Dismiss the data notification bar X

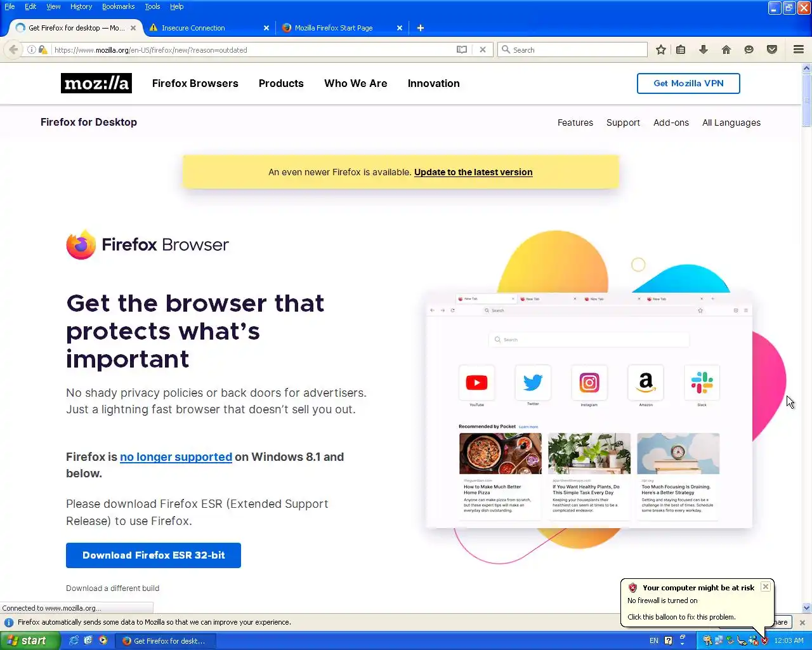click(x=802, y=623)
